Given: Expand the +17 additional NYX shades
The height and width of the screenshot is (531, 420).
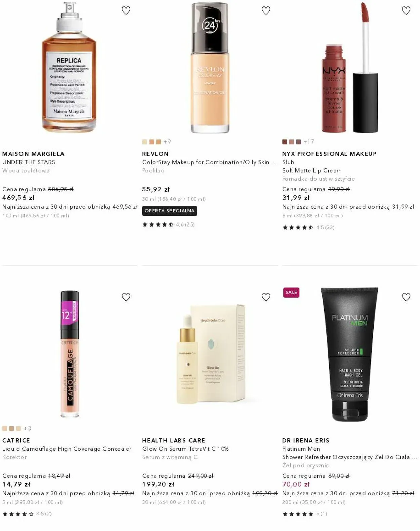Looking at the screenshot, I should [x=309, y=142].
